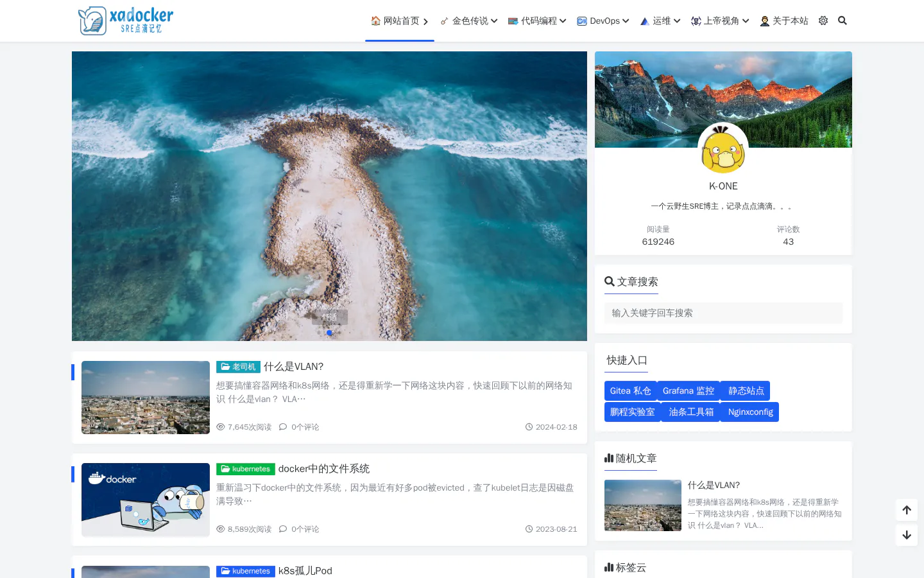Screen dimensions: 924x578
Task: Click the xadocker site logo
Action: coord(126,21)
